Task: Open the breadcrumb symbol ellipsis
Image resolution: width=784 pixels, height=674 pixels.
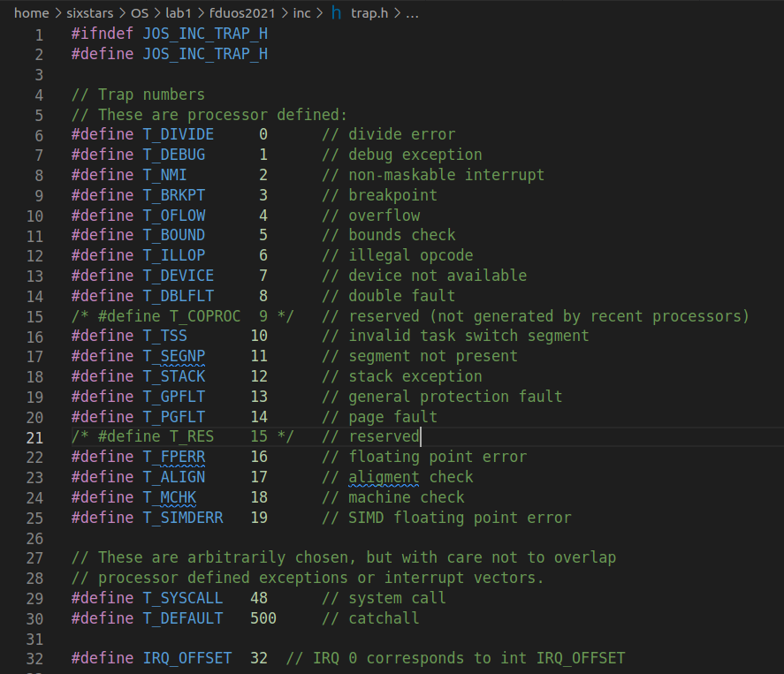Action: 411,13
